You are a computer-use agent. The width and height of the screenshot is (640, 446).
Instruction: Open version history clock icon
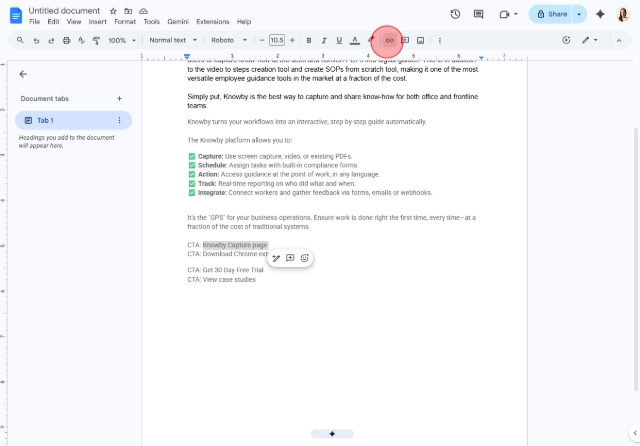click(456, 14)
